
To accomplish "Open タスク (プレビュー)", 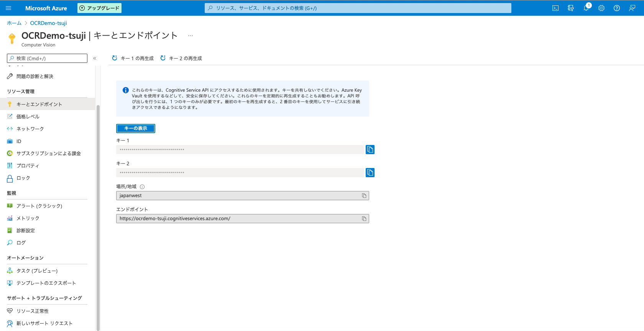I will [48, 271].
